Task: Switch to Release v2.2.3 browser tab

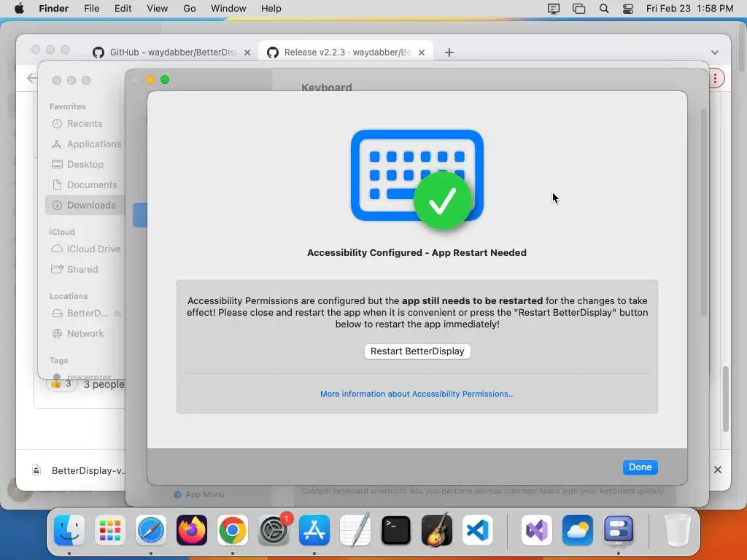Action: [345, 52]
